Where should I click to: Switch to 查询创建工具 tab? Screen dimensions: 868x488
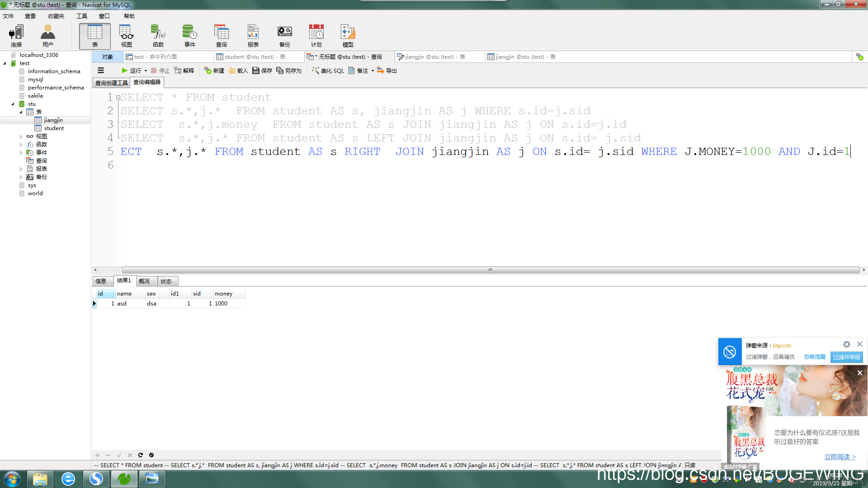coord(111,83)
